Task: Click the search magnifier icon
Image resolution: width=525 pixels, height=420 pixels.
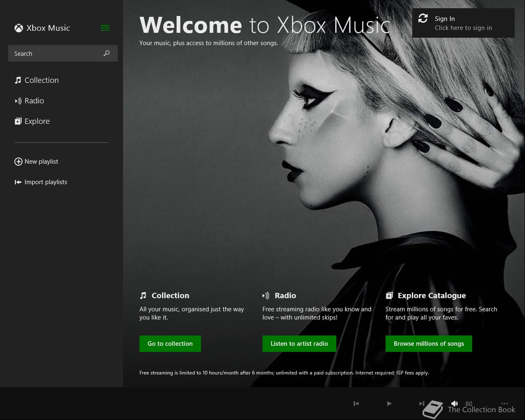Action: (107, 53)
